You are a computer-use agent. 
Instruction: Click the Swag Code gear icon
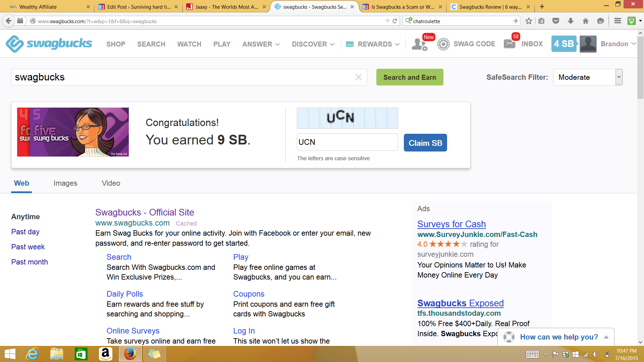tap(443, 44)
